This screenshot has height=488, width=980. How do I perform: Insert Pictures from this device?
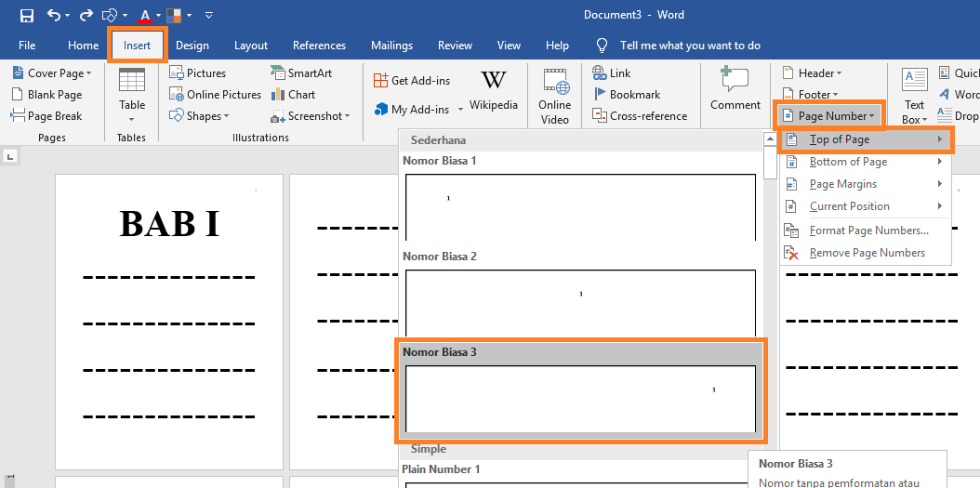pos(197,73)
